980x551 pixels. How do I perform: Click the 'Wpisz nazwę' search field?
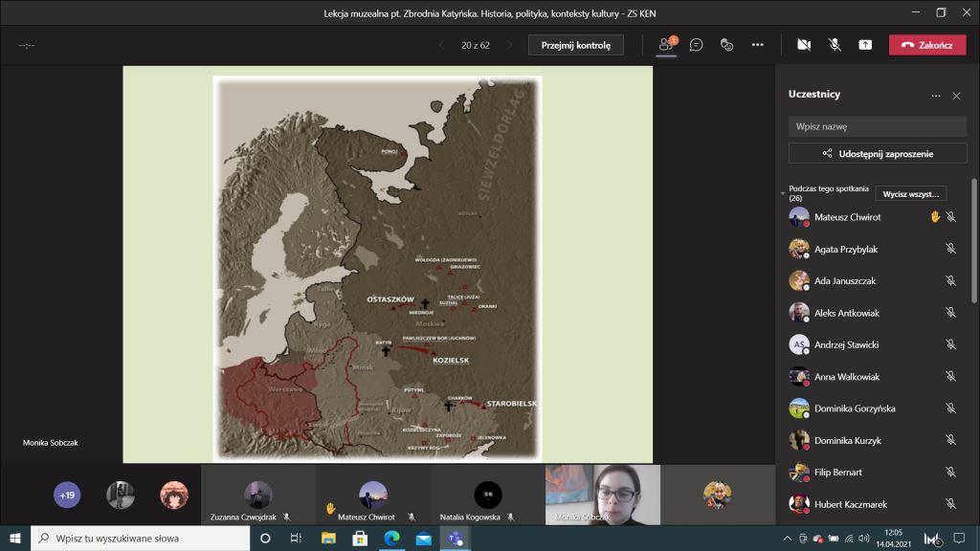coord(878,126)
